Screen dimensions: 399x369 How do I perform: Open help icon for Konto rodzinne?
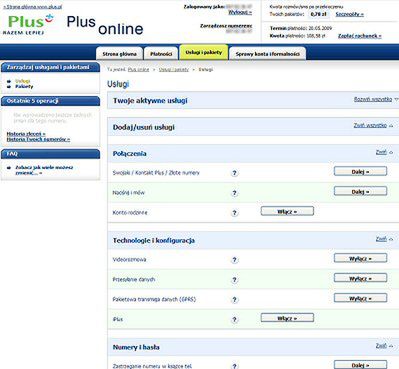tap(235, 213)
